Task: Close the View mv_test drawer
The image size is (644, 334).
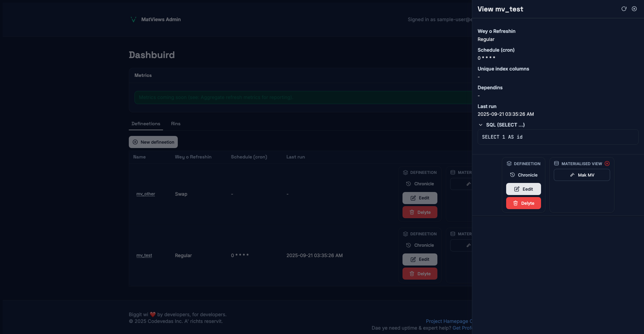Action: (x=634, y=9)
